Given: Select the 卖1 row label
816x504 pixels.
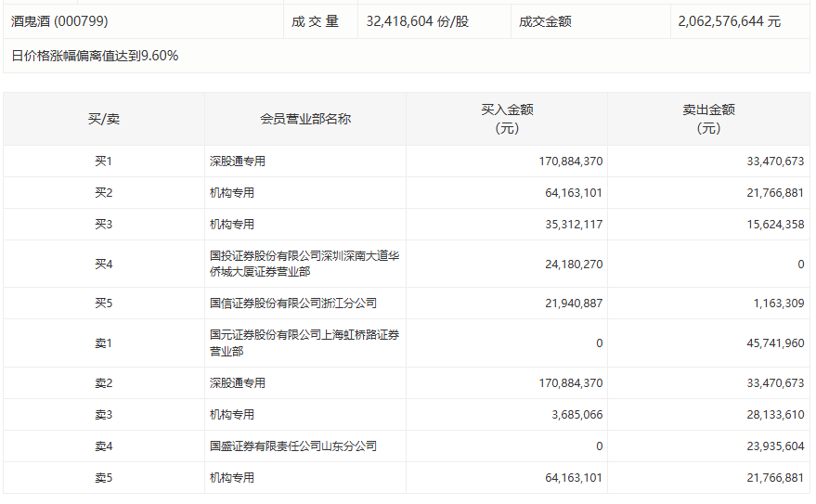Looking at the screenshot, I should pos(103,343).
